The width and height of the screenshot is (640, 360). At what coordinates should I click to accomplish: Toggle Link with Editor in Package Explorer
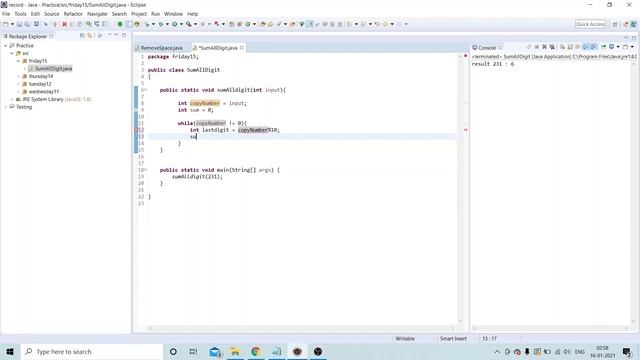pos(89,36)
